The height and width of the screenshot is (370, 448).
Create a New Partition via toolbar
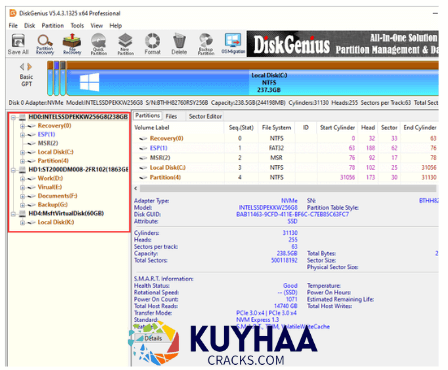[125, 44]
